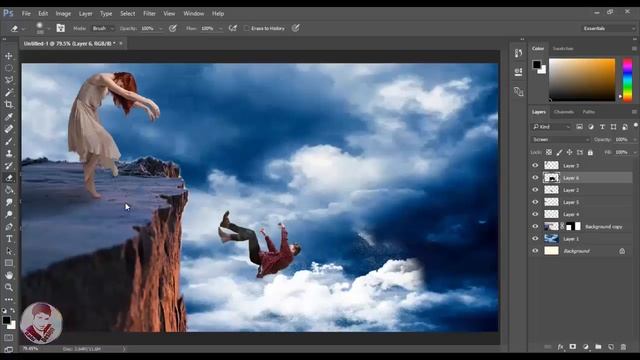Image resolution: width=640 pixels, height=360 pixels.
Task: Switch to the Channels tab
Action: pyautogui.click(x=564, y=112)
